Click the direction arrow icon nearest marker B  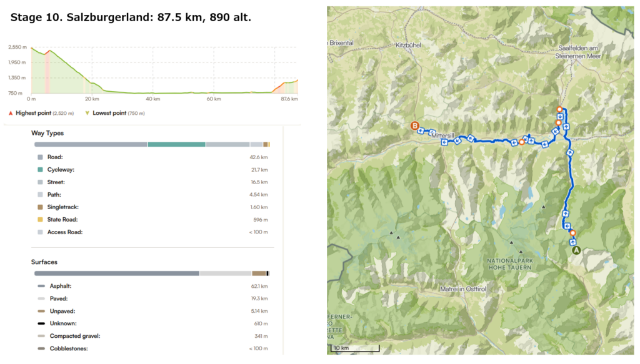coord(422,130)
